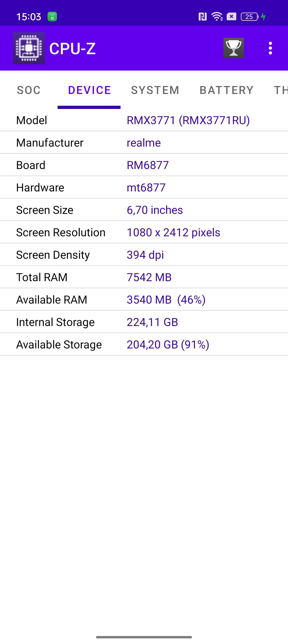Screen dimensions: 288x644
Task: Select the Screen Resolution row value
Action: 173,233
